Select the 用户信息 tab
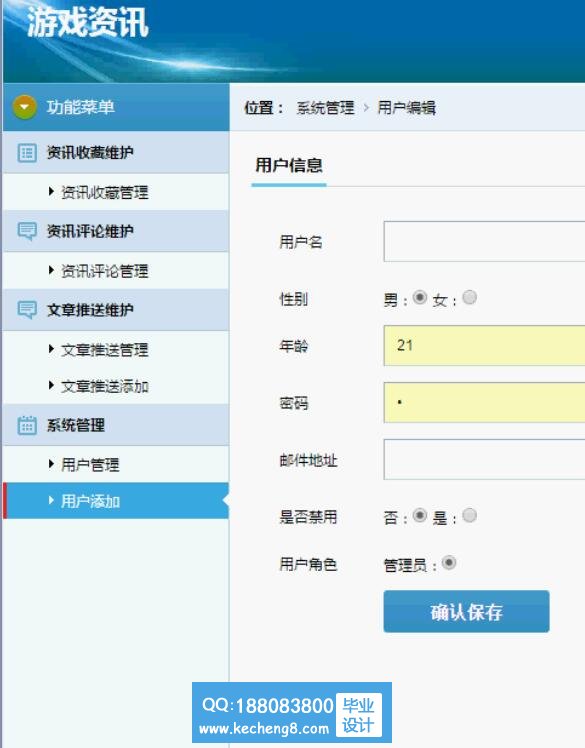 (289, 166)
